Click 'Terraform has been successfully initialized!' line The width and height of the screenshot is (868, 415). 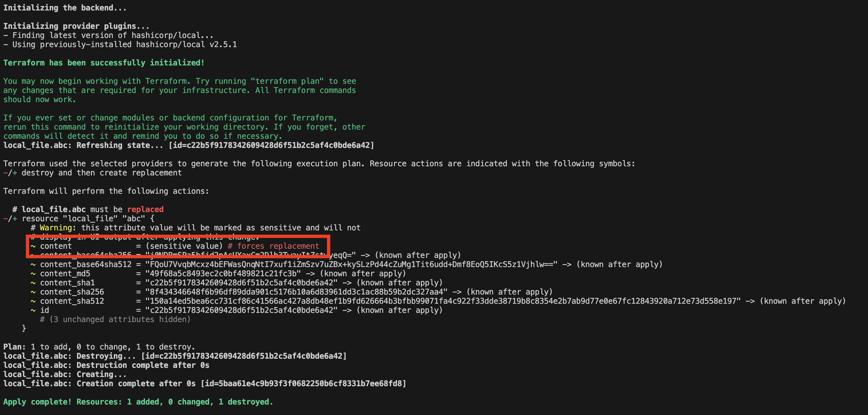click(x=104, y=63)
